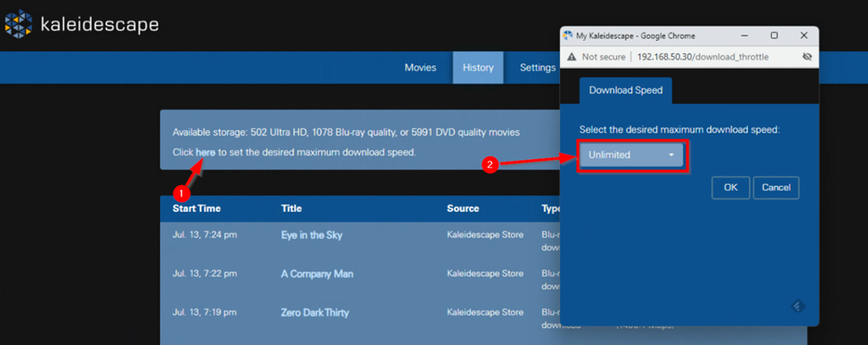868x345 pixels.
Task: Click the crossed-eye icon in address bar
Action: [807, 57]
